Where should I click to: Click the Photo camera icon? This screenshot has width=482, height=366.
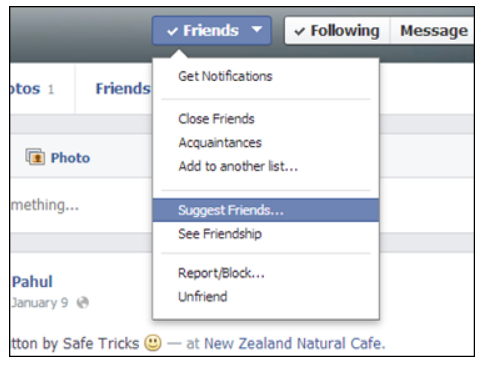(35, 157)
